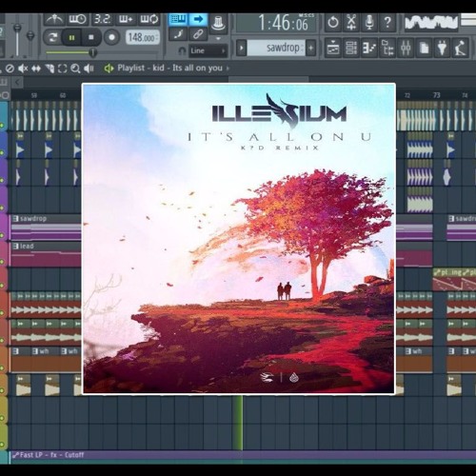Open Playlist - kid - Its all on you menu

(169, 68)
